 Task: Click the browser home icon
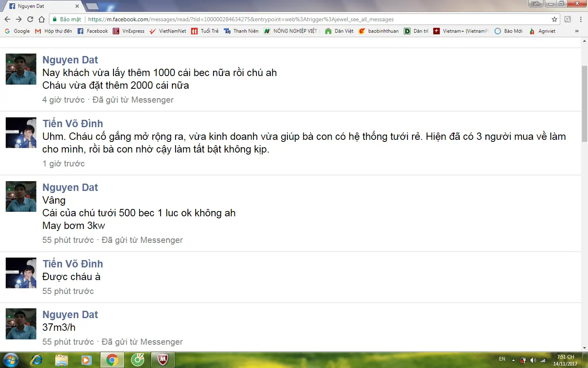pos(42,19)
